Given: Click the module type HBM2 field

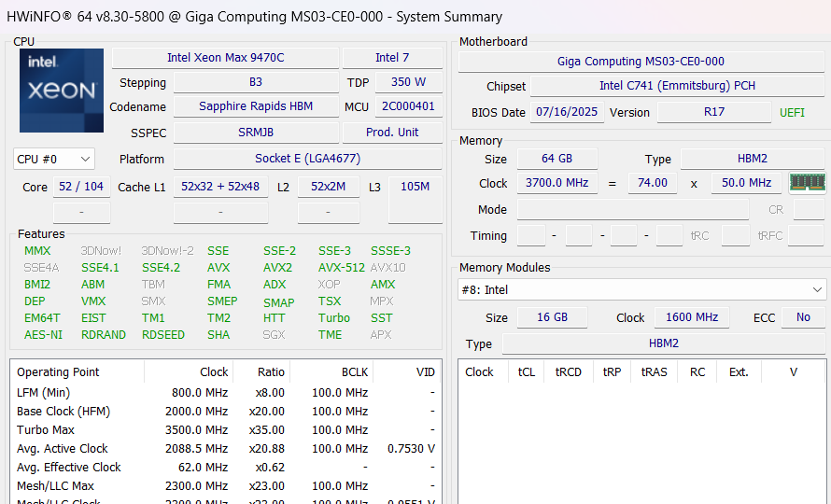Looking at the screenshot, I should 664,343.
